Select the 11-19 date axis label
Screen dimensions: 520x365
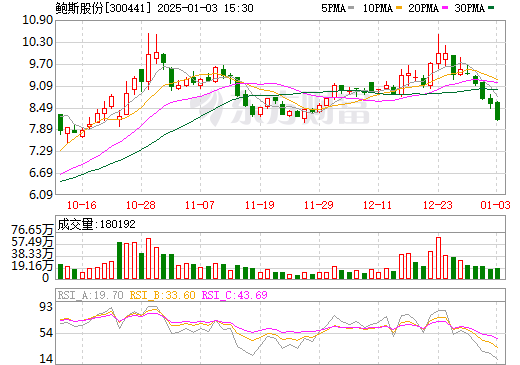click(260, 205)
